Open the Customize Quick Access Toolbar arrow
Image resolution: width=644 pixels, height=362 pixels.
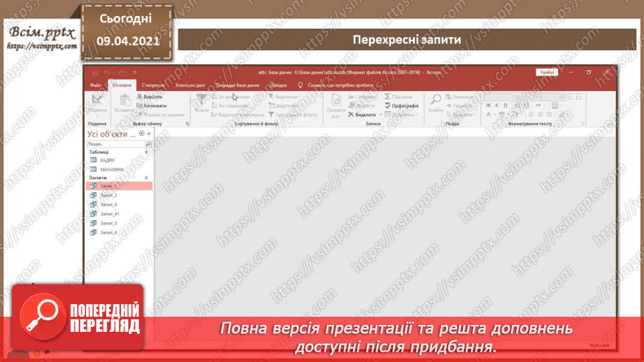coord(134,73)
